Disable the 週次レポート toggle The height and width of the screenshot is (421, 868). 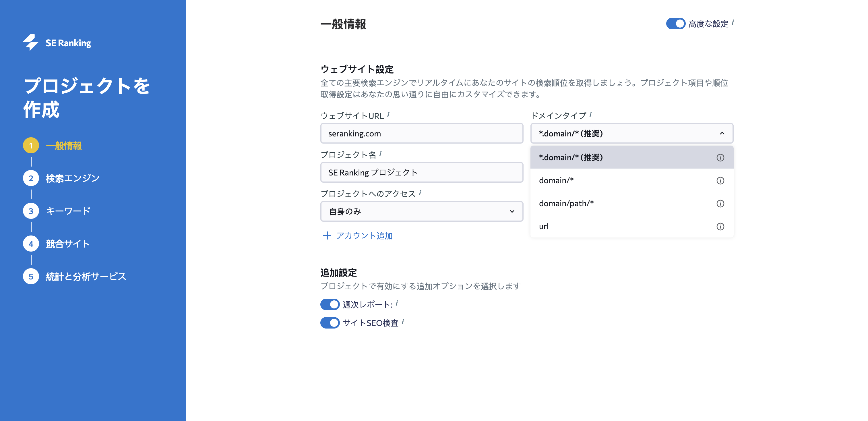[330, 304]
